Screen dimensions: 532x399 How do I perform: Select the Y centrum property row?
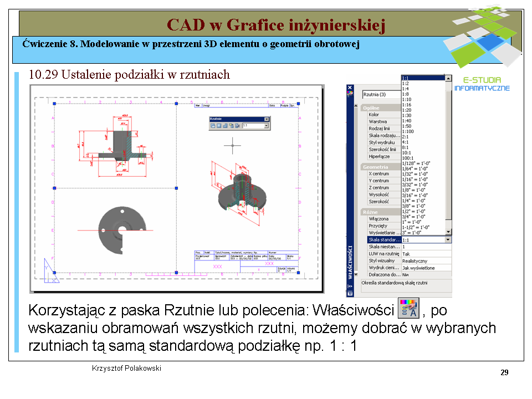384,181
